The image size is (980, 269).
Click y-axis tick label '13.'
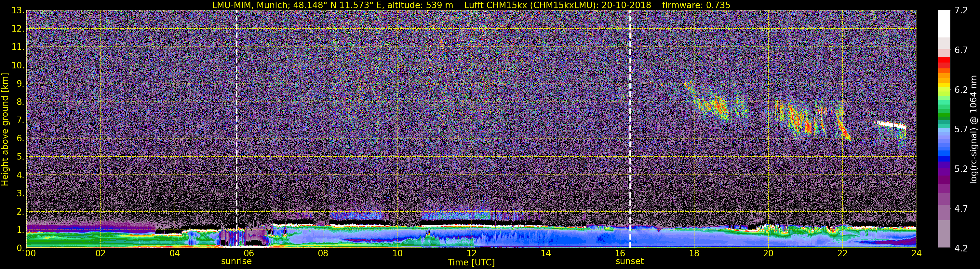point(18,10)
